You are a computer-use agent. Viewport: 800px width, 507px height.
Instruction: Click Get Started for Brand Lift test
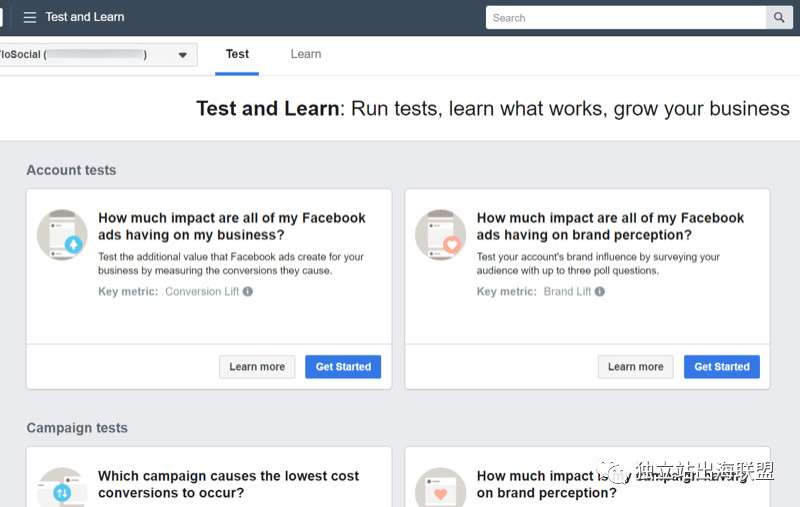[x=721, y=367]
